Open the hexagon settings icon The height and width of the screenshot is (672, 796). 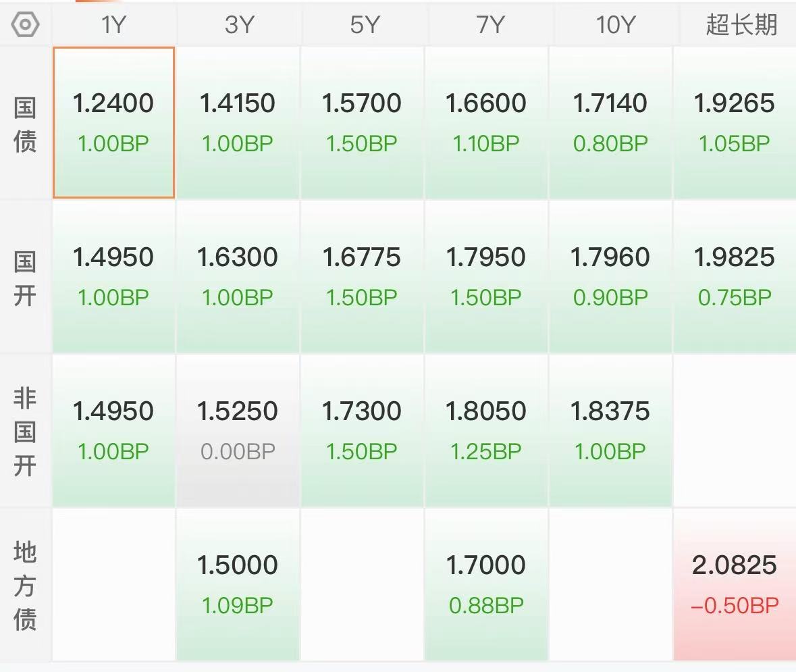(25, 25)
